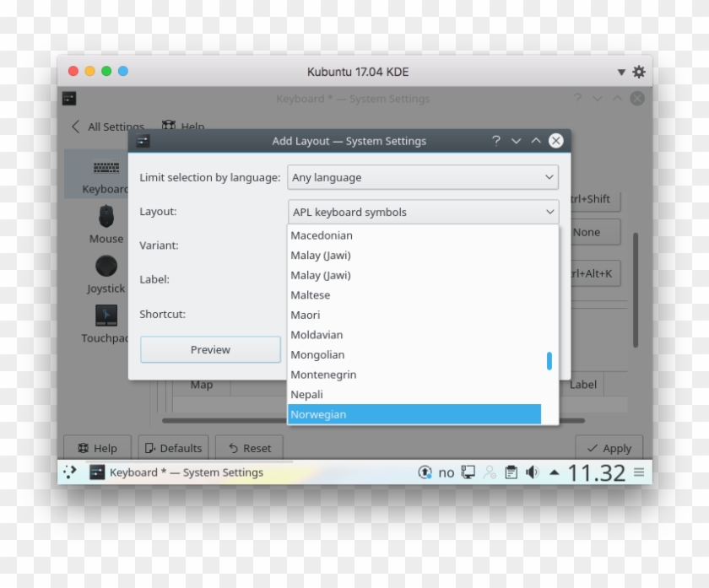Click the clipboard icon in the tray
Image resolution: width=709 pixels, height=588 pixels.
point(511,472)
